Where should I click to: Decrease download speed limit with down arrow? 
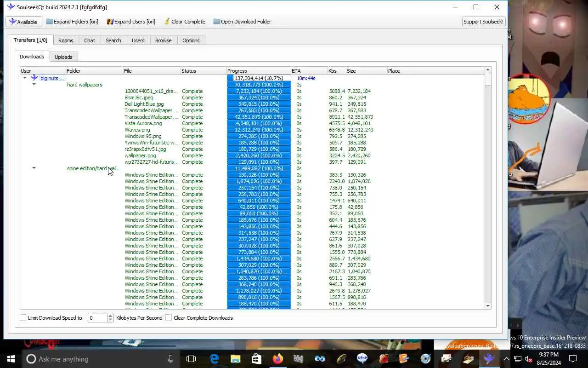point(110,320)
